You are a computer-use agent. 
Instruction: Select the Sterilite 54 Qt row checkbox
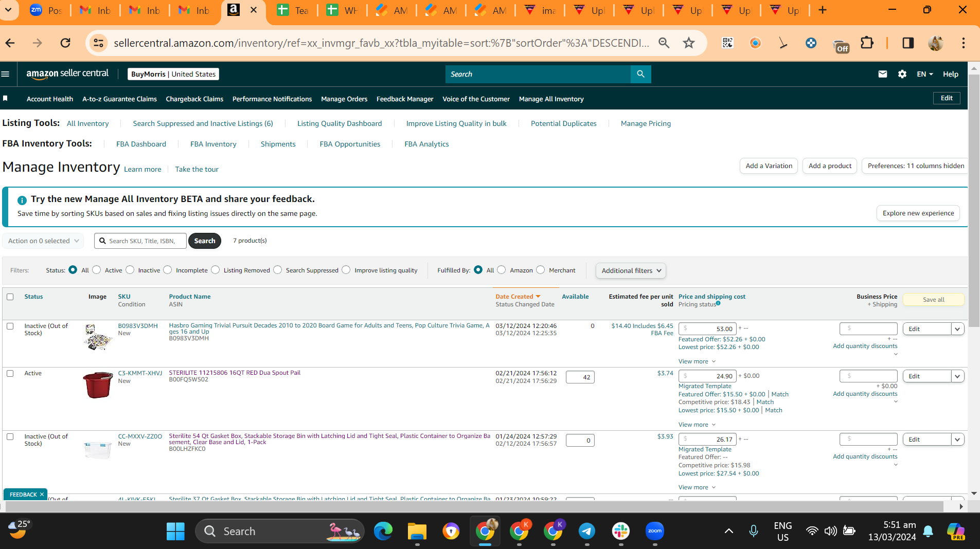[x=10, y=436]
